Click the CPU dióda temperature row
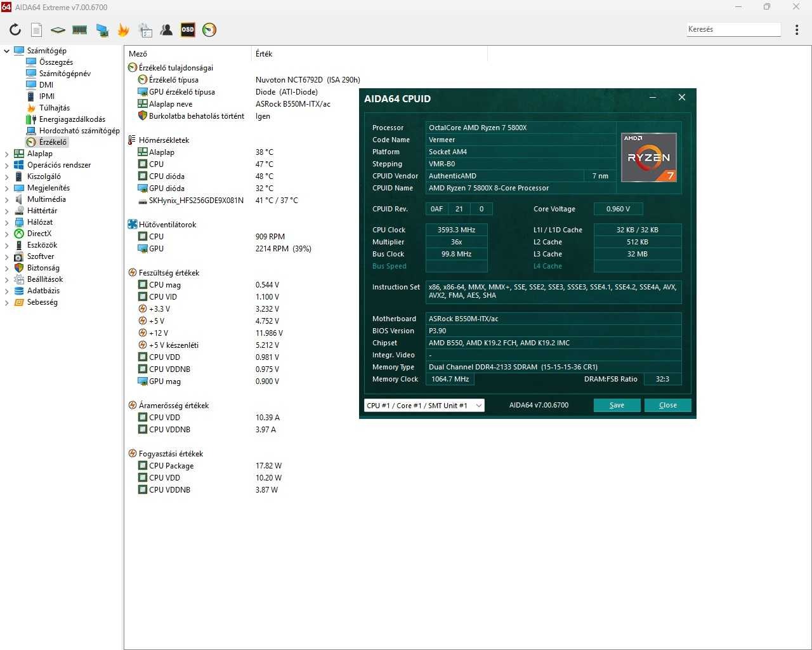The height and width of the screenshot is (650, 812). (206, 176)
